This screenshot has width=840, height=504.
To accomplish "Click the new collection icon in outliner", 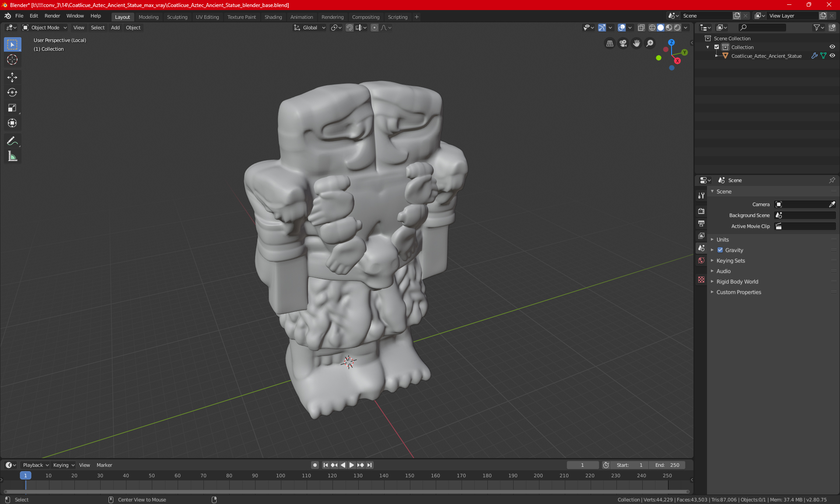I will [832, 28].
